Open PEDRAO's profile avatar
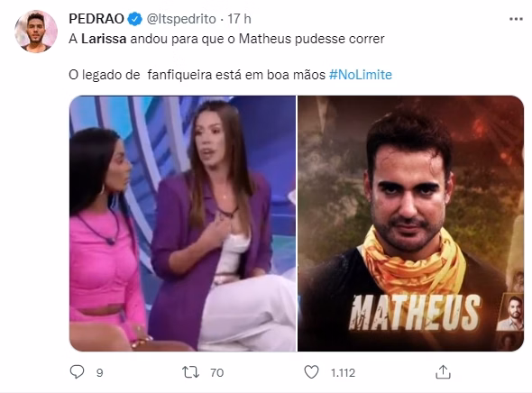 tap(36, 32)
